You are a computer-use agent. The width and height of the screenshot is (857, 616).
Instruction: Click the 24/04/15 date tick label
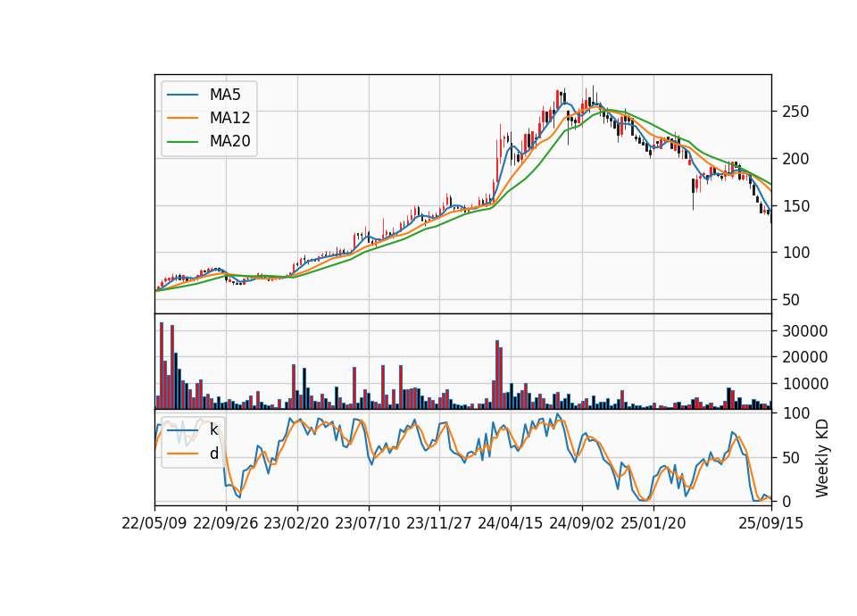(511, 524)
